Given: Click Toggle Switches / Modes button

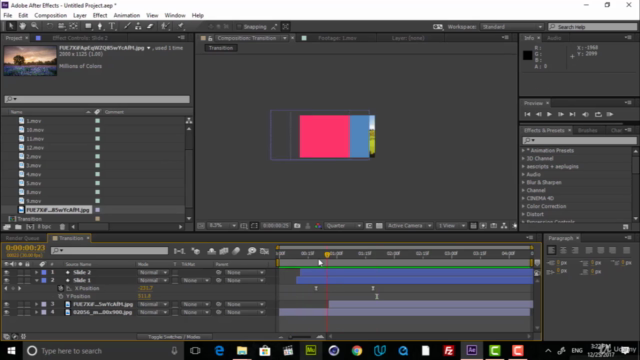Looking at the screenshot, I should 174,337.
